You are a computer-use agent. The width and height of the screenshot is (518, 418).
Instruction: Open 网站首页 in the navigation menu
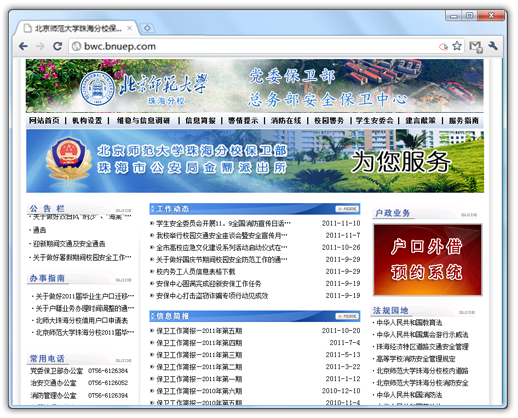(x=44, y=120)
